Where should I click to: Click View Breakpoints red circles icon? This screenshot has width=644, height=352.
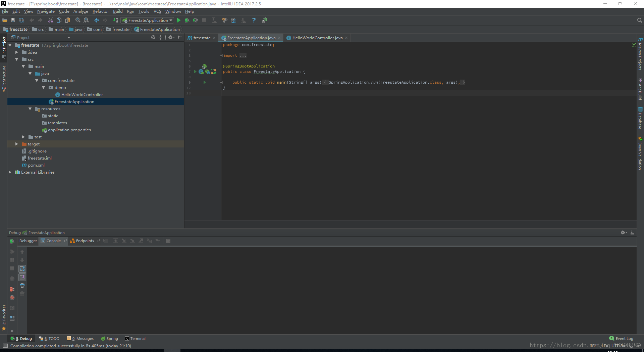pyautogui.click(x=12, y=289)
